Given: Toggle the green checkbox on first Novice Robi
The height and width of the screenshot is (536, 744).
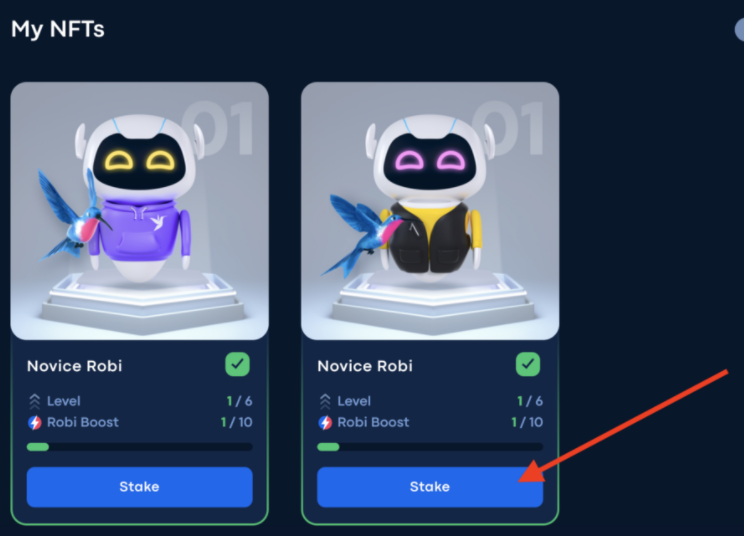Looking at the screenshot, I should coord(237,364).
